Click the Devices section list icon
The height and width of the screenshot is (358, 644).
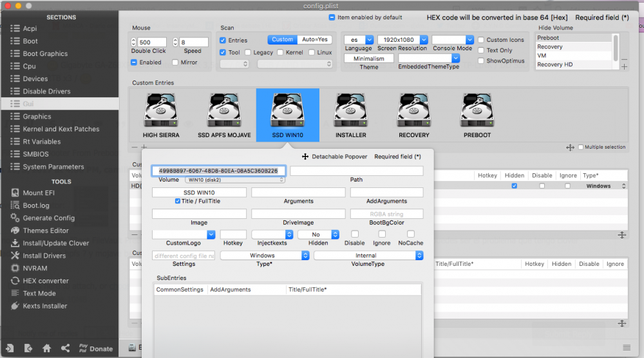point(15,79)
